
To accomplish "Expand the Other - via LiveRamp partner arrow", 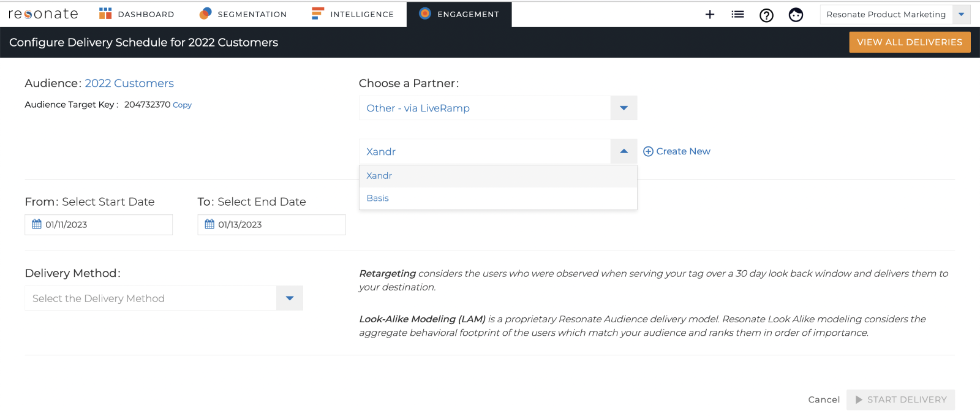I will click(624, 108).
